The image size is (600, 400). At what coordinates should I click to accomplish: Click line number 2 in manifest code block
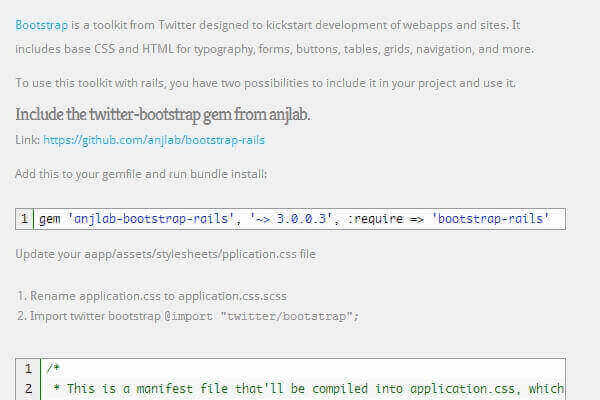pos(28,389)
